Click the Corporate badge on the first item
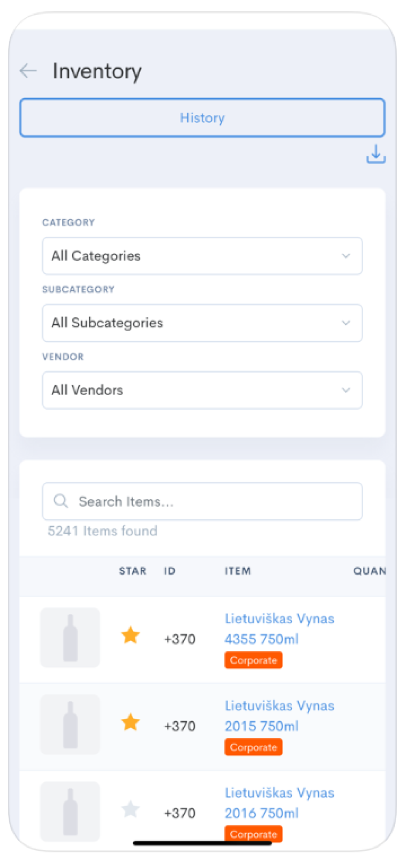The image size is (415, 868). (253, 660)
